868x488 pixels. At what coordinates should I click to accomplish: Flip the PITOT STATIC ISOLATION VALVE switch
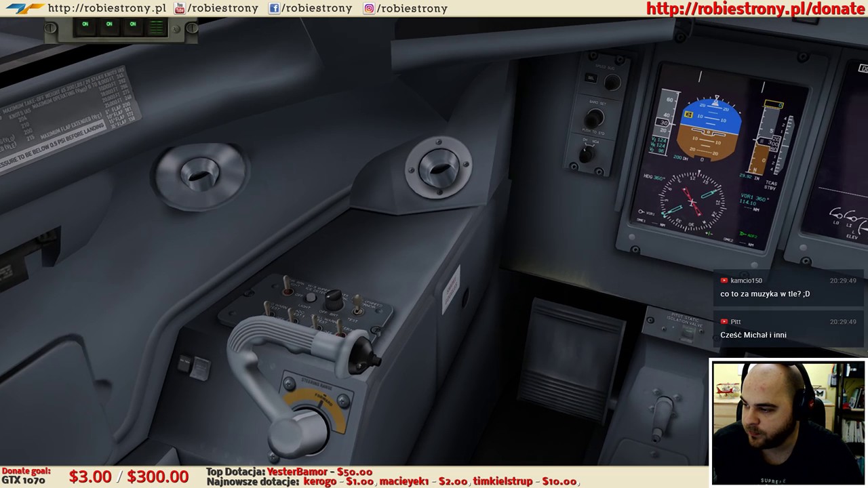[x=688, y=331]
